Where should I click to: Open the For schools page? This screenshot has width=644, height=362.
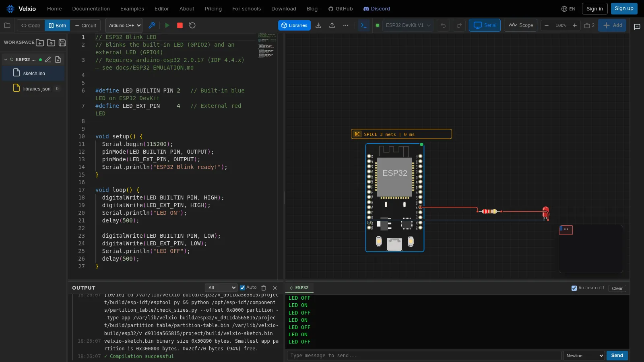click(246, 8)
